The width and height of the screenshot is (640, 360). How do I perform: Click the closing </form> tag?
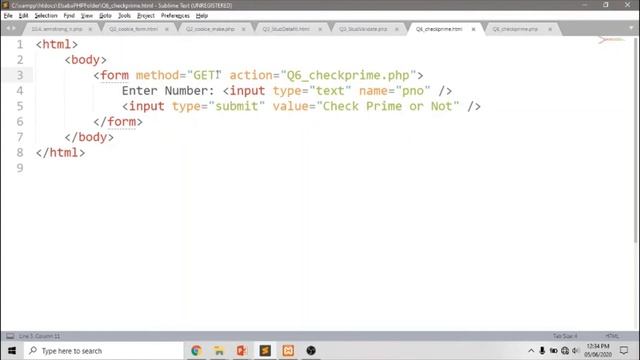118,122
